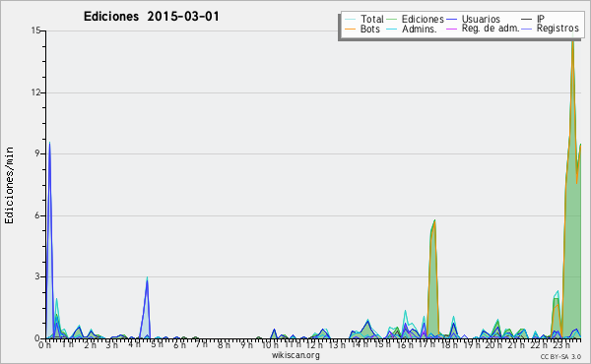Click the 'Usuarios' legend label
This screenshot has width=591, height=364.
(481, 19)
